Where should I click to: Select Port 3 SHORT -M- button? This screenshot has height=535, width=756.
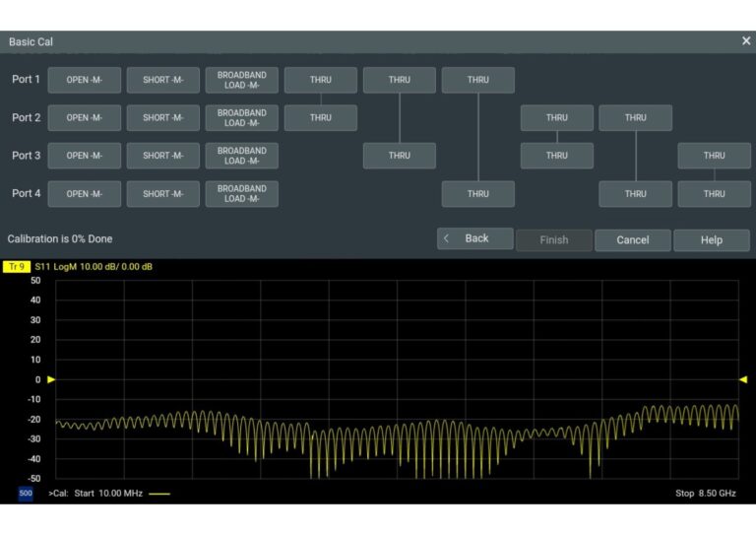pyautogui.click(x=163, y=156)
